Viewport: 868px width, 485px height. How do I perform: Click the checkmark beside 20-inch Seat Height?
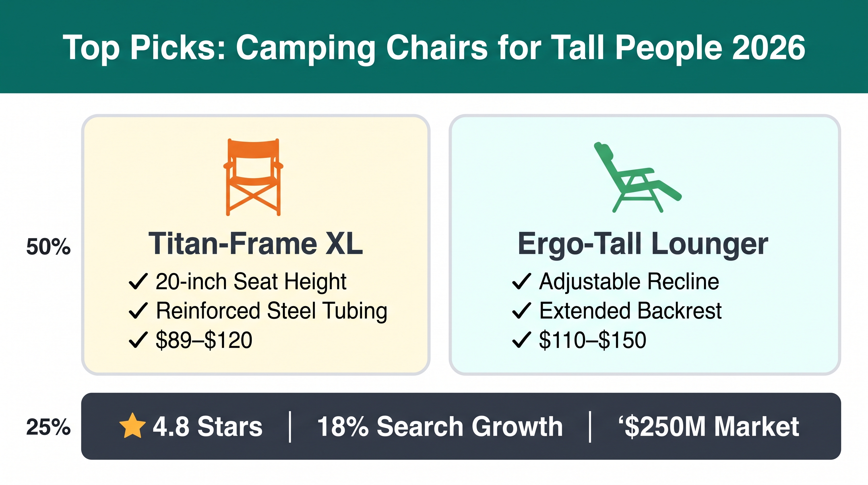pos(138,282)
